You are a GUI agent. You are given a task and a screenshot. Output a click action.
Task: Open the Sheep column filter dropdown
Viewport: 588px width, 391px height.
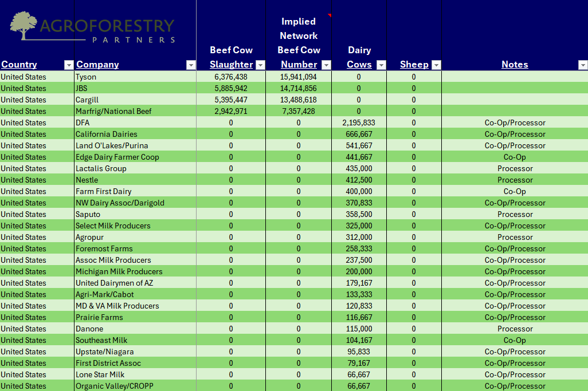(436, 65)
